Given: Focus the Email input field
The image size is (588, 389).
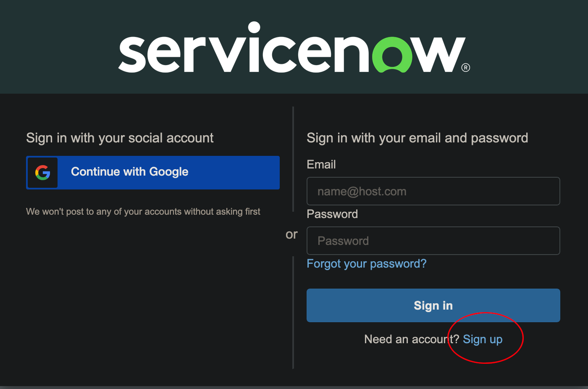Looking at the screenshot, I should [x=433, y=191].
